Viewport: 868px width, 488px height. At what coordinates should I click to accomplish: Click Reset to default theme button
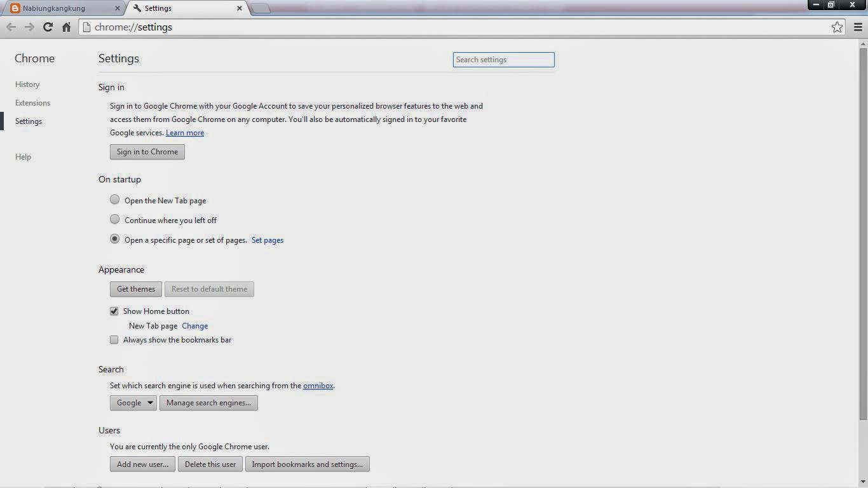coord(209,289)
